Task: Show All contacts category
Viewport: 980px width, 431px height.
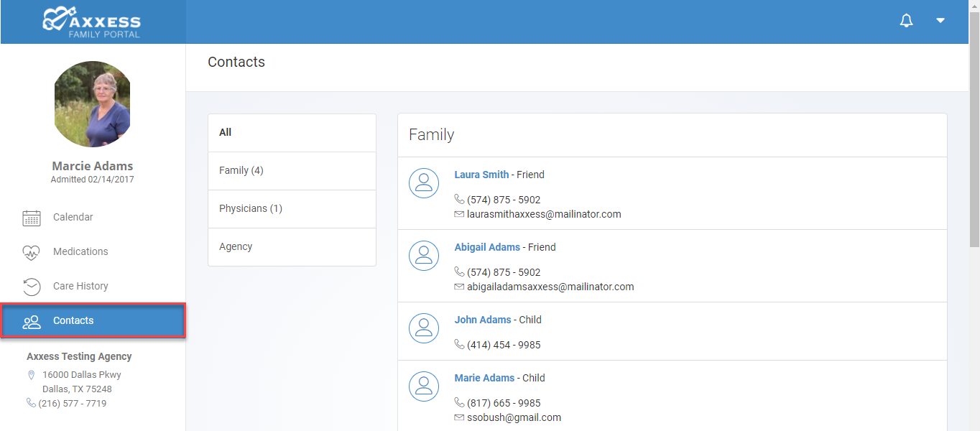Action: coord(292,133)
